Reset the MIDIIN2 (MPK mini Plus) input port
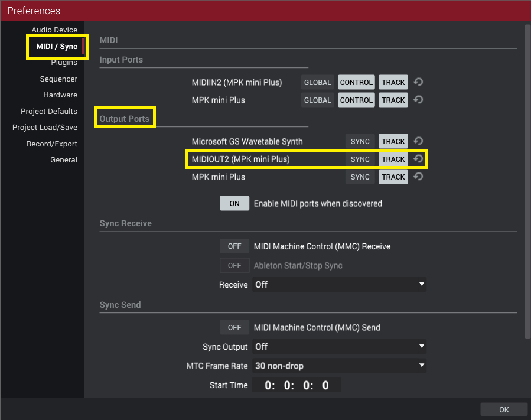 (418, 82)
